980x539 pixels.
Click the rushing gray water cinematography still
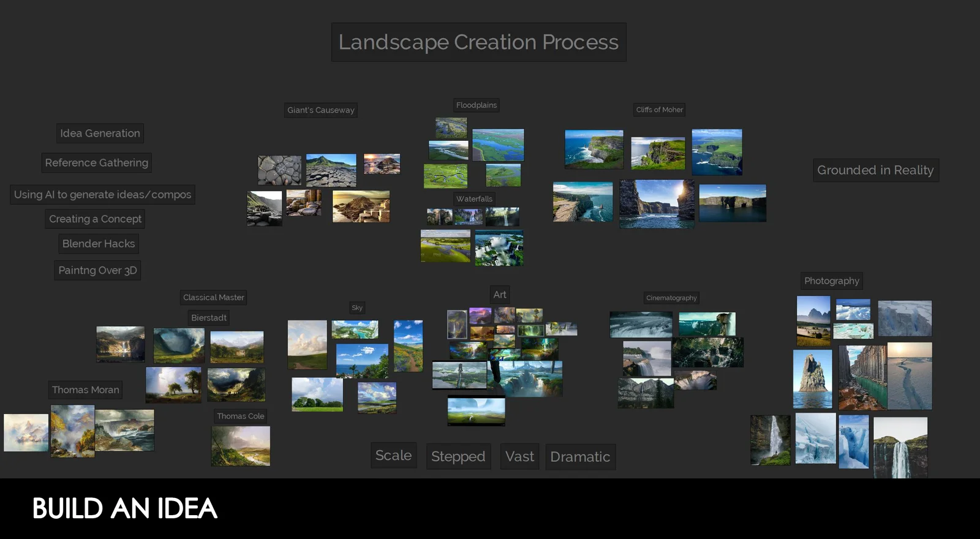(641, 325)
